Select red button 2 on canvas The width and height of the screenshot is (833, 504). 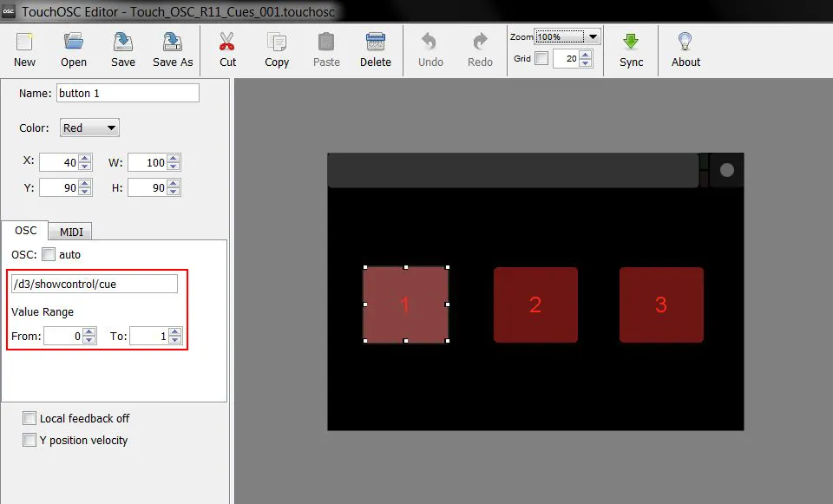coord(535,304)
